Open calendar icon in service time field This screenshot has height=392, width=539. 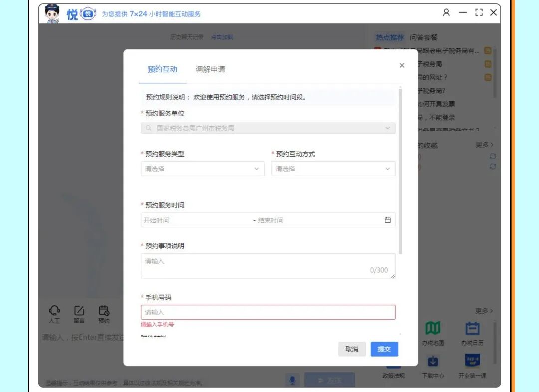pos(387,220)
